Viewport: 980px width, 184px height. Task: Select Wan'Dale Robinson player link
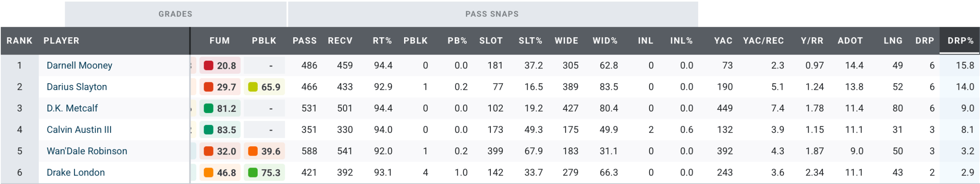click(x=87, y=151)
